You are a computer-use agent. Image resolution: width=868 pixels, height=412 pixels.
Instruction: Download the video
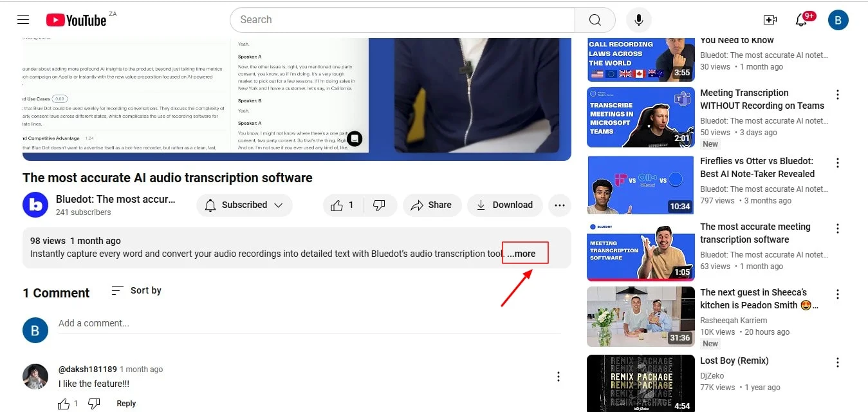pos(505,205)
